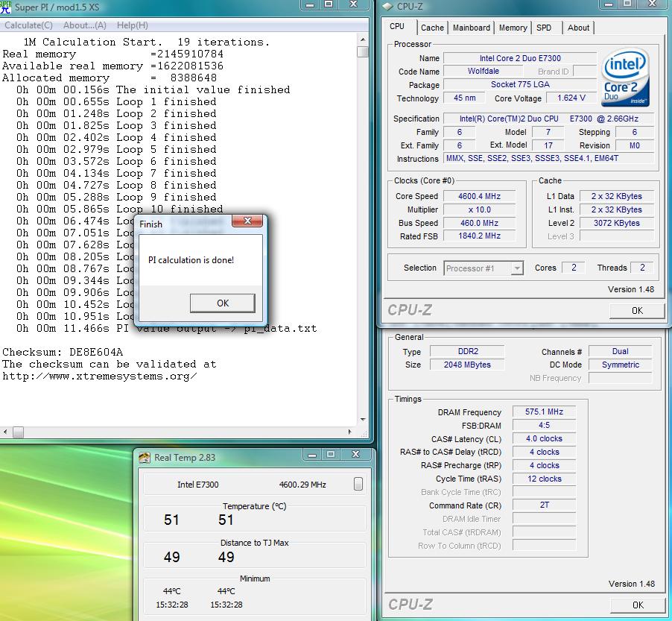Click the Bus Speed value 460.0 MHz

[479, 223]
